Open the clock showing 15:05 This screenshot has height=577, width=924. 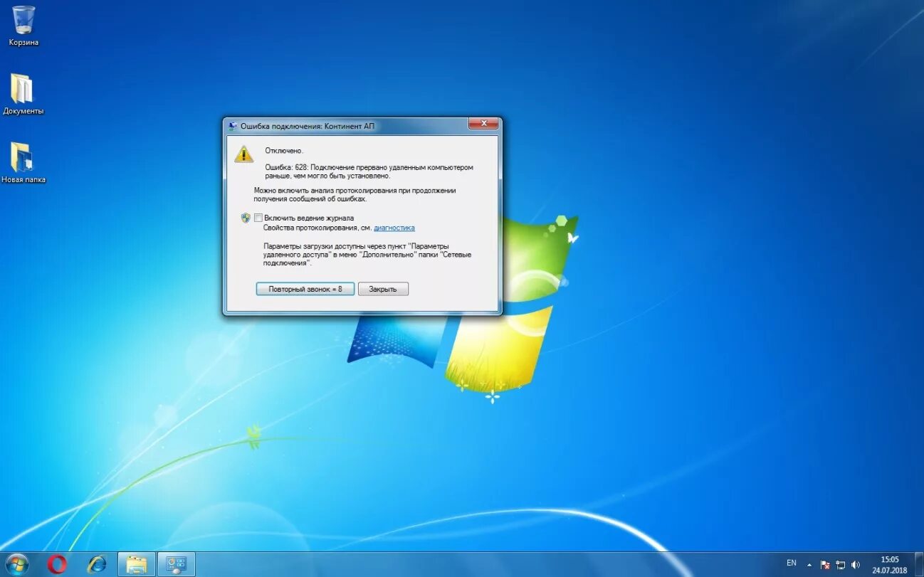(890, 564)
